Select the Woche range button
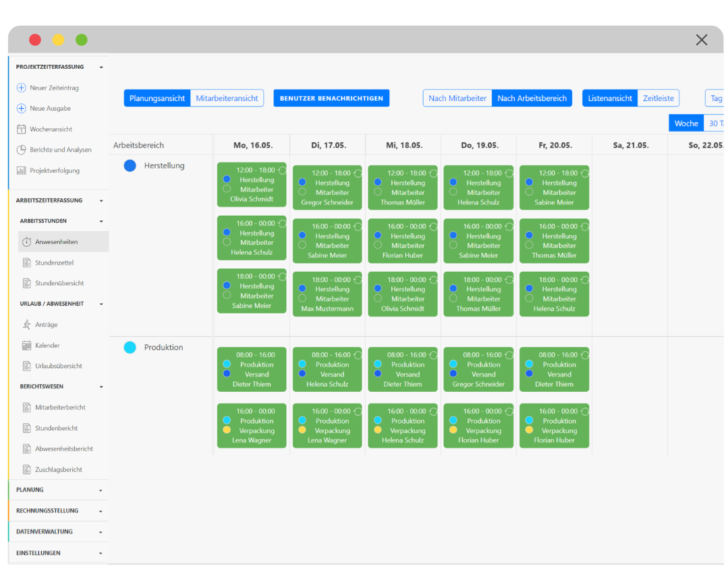728x584 pixels. [x=685, y=123]
